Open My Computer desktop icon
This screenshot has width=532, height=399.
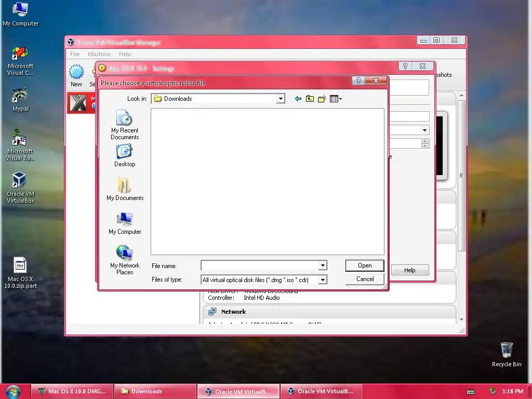(20, 14)
